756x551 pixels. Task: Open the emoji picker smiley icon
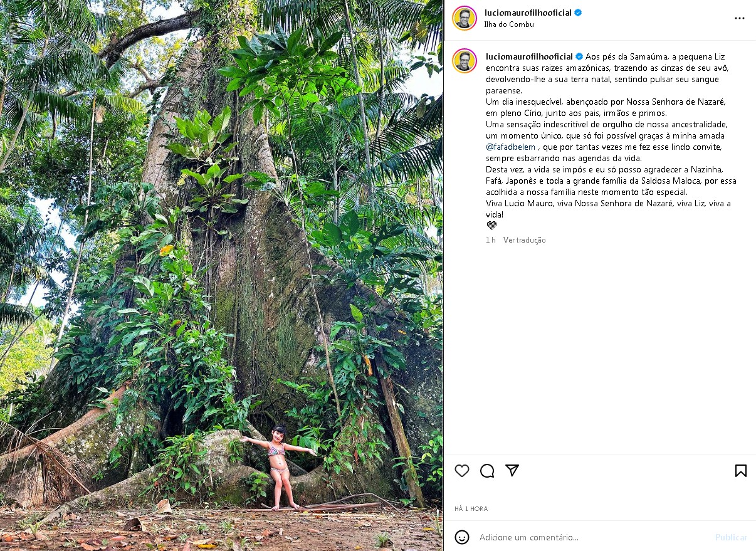(462, 537)
